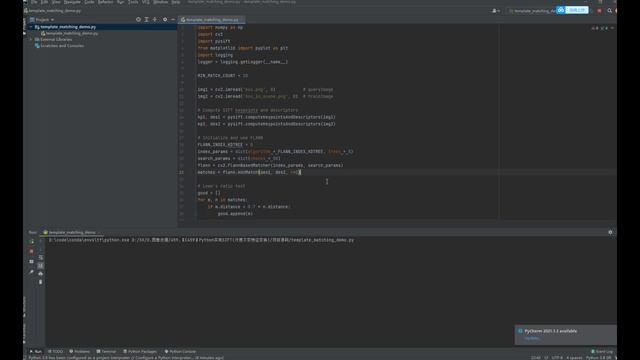Open the Project view dropdown

(42, 20)
